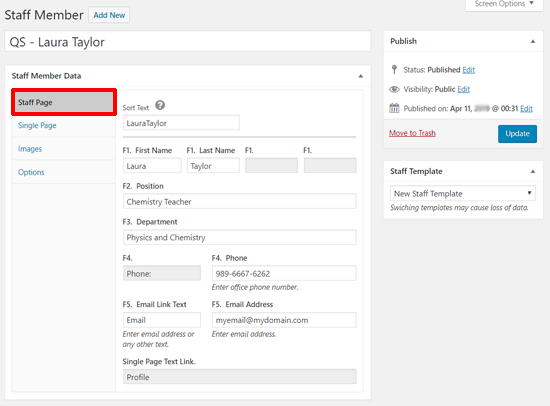
Task: Open the New Staff Template dropdown
Action: [x=463, y=193]
